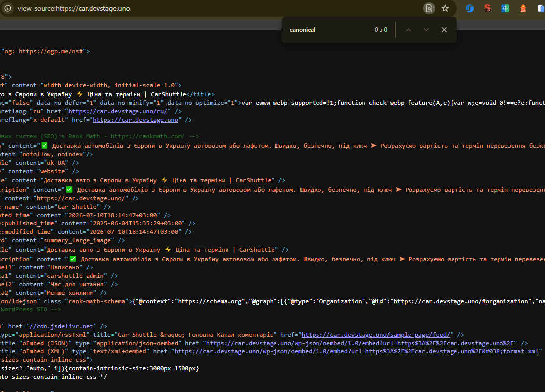This screenshot has height=392, width=545.
Task: Open the cdn.jsdelivr.net link
Action: pos(61,326)
